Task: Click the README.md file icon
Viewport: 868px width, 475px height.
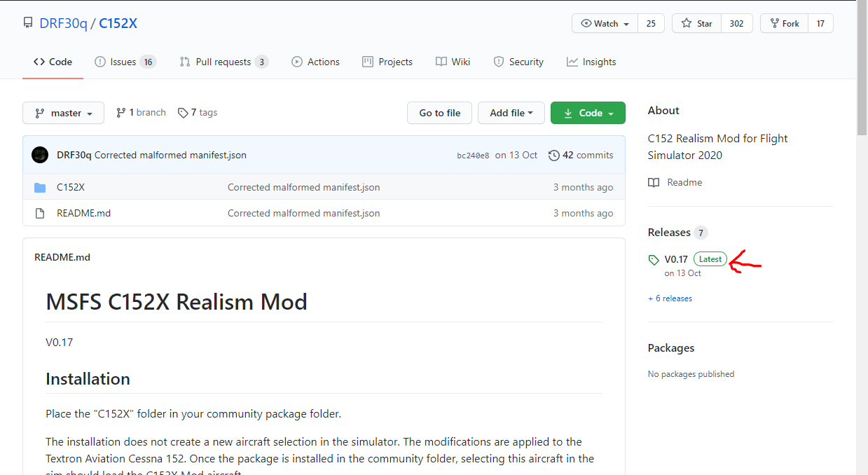Action: click(40, 213)
